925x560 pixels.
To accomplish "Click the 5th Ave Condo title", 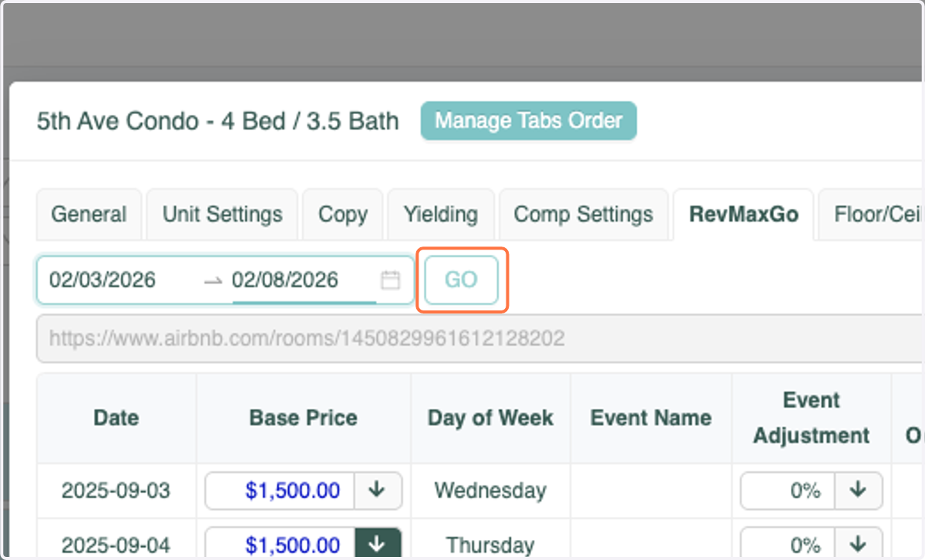I will point(218,121).
